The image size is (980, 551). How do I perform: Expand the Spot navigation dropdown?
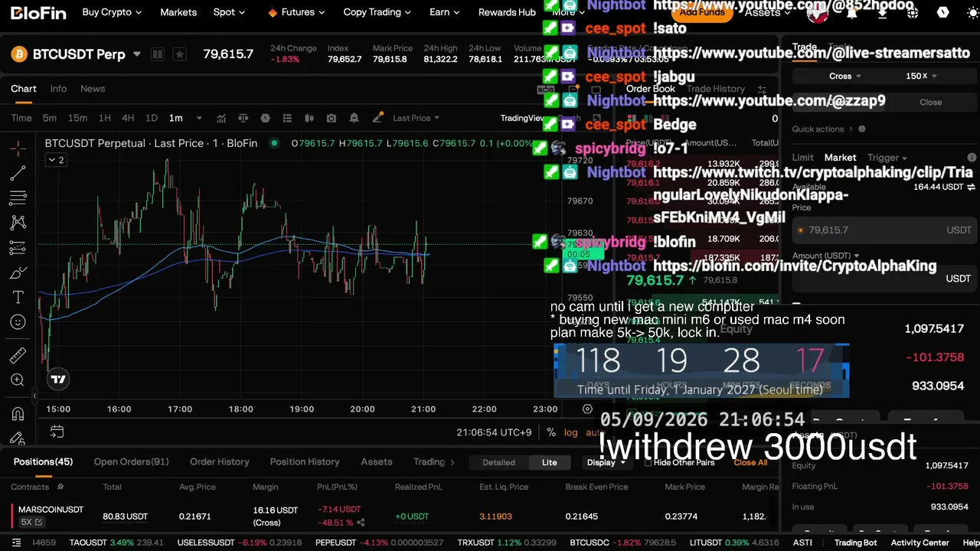[x=230, y=12]
